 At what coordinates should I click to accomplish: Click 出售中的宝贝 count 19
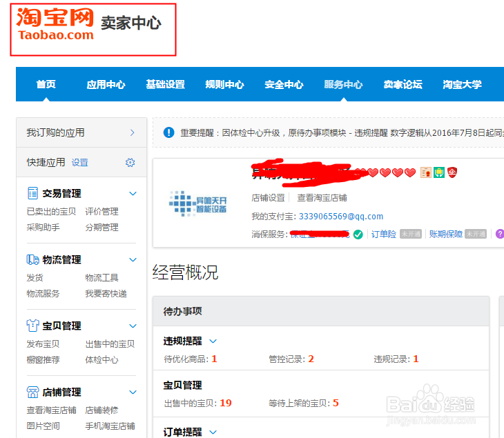pos(226,403)
